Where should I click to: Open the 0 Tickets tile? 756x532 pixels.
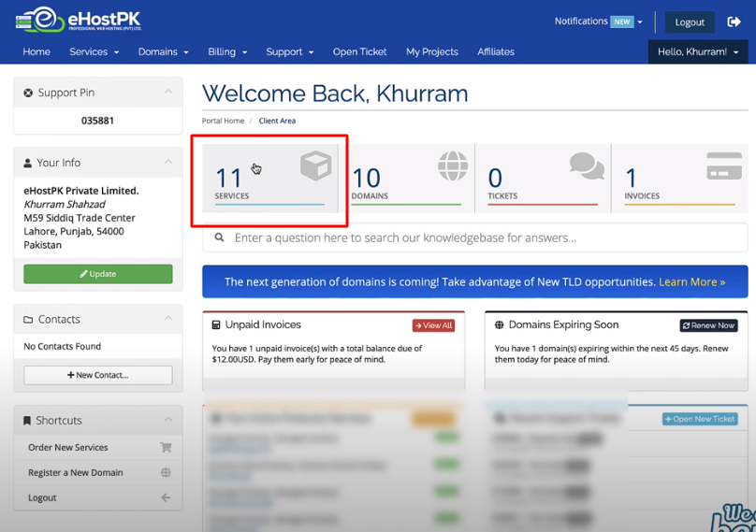coord(543,179)
